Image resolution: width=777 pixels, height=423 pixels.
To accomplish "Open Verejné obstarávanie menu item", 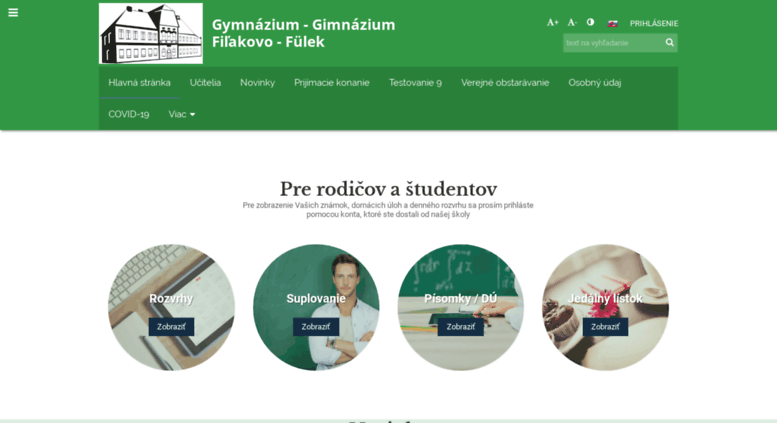I will click(x=505, y=83).
